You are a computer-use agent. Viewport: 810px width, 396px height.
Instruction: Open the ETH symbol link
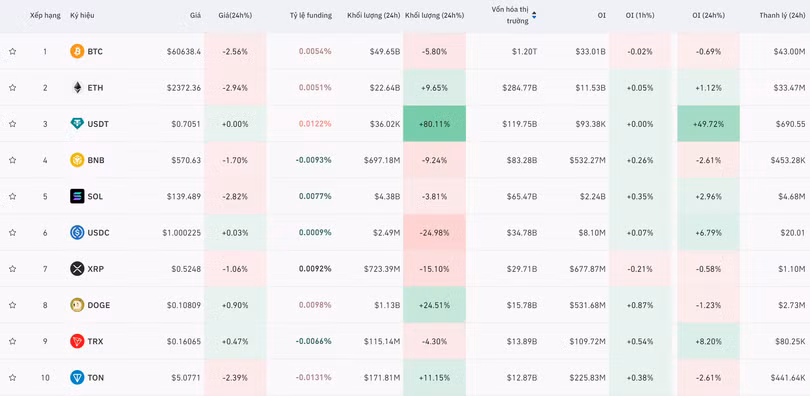click(95, 88)
